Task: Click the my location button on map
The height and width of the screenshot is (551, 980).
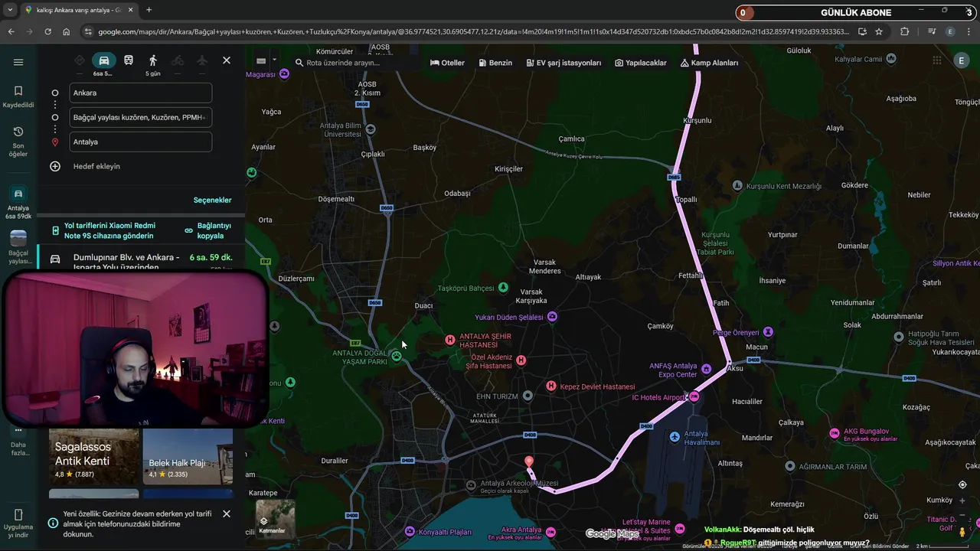Action: pyautogui.click(x=962, y=484)
